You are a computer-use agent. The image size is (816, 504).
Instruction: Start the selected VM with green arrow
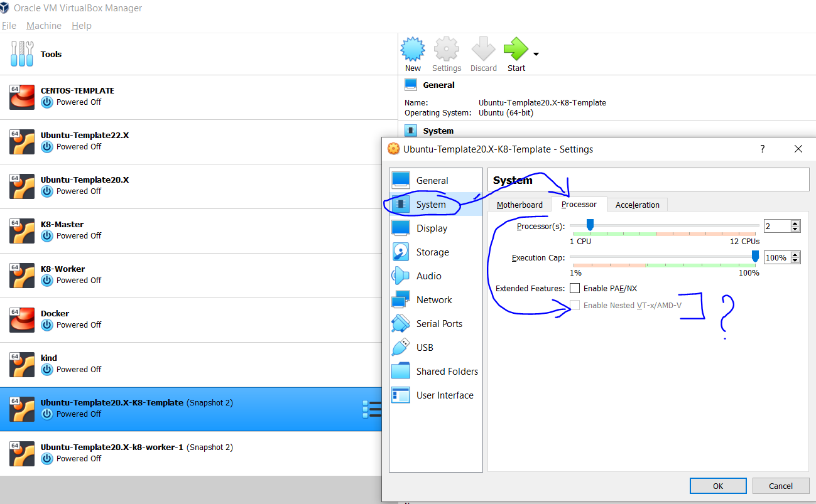516,49
